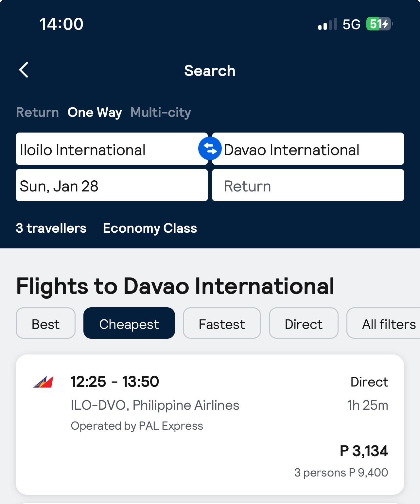
Task: Tap the 5G network indicator
Action: (351, 24)
